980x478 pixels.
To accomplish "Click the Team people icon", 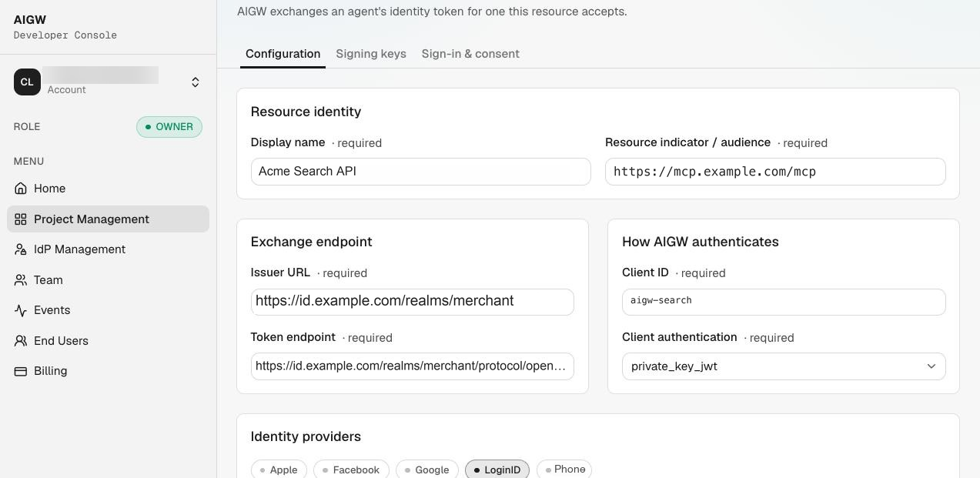I will (x=21, y=280).
